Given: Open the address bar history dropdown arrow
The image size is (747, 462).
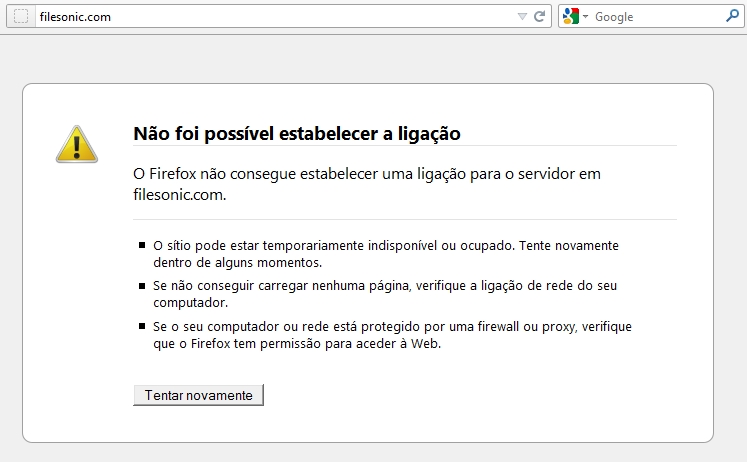Looking at the screenshot, I should coord(521,16).
